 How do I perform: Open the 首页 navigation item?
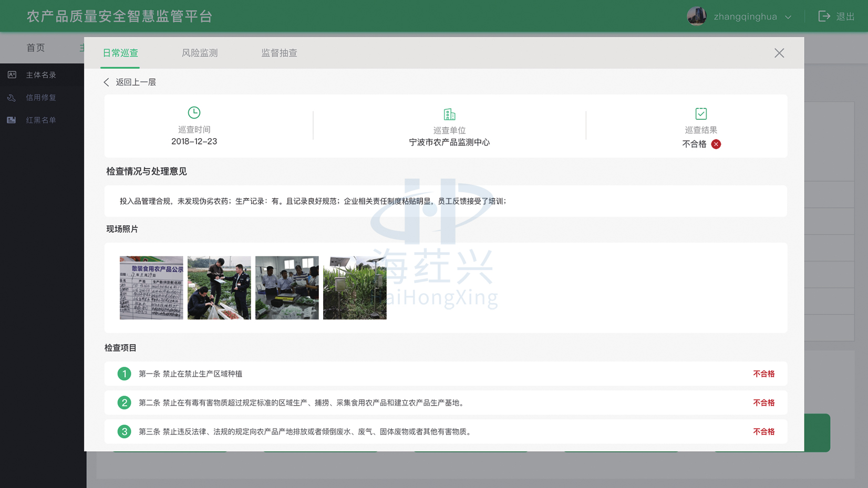[x=36, y=48]
